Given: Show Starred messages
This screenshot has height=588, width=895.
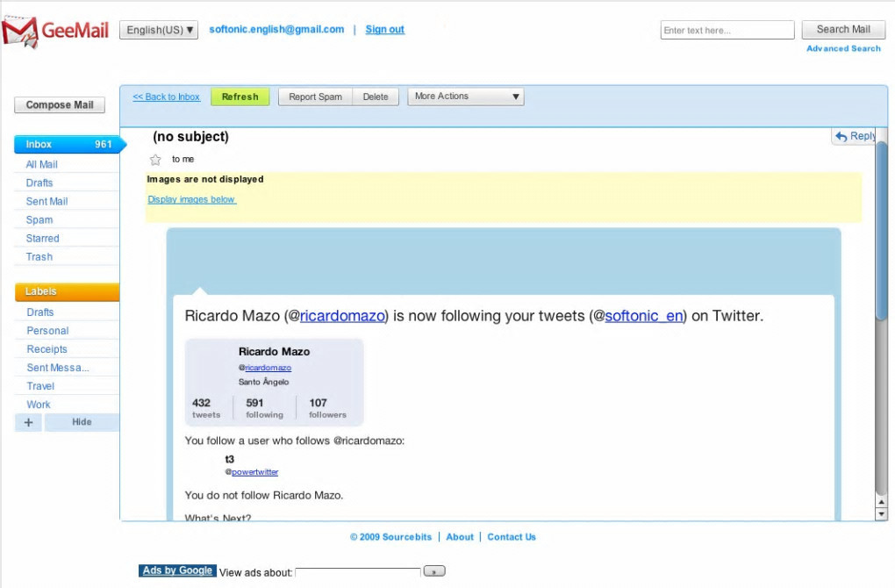Looking at the screenshot, I should [x=42, y=238].
